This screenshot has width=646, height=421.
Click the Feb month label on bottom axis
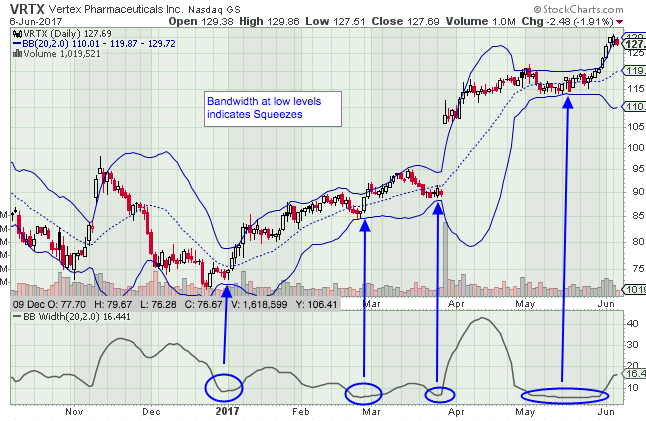pyautogui.click(x=300, y=412)
